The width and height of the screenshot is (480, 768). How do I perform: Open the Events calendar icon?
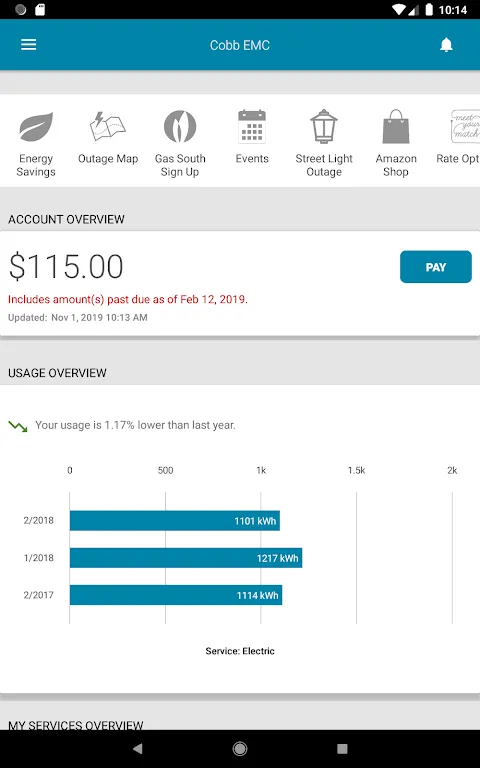tap(252, 127)
